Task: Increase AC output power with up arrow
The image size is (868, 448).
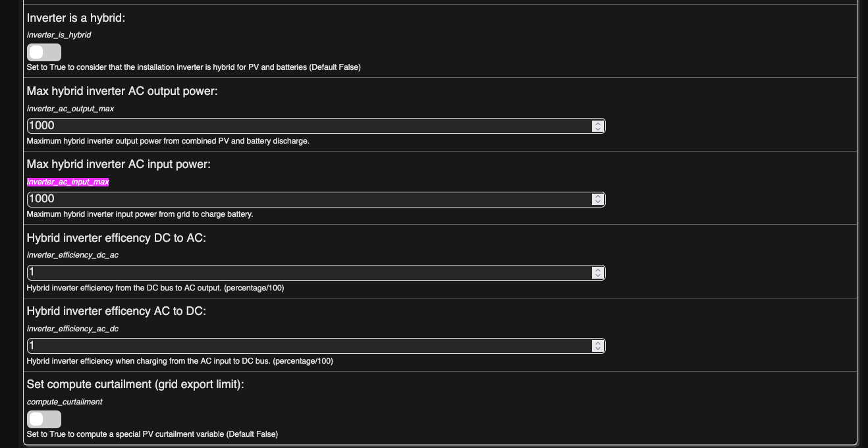Action: [x=597, y=123]
